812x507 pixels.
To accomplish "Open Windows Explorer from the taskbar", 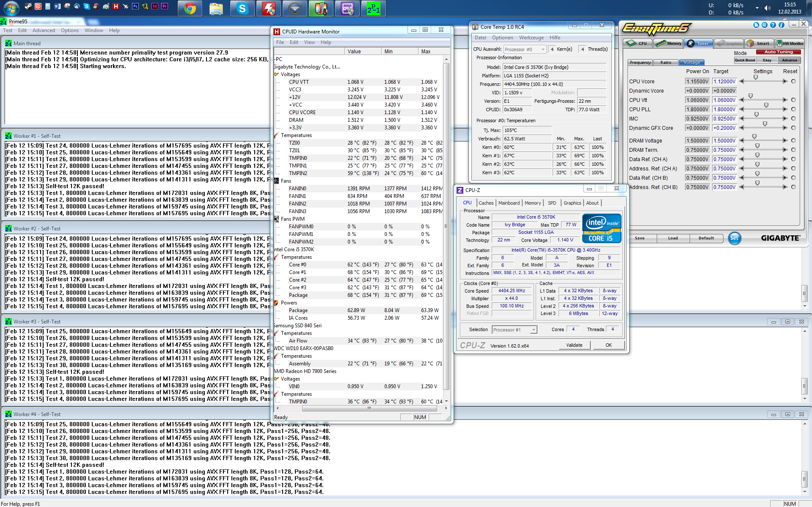I will 216,8.
